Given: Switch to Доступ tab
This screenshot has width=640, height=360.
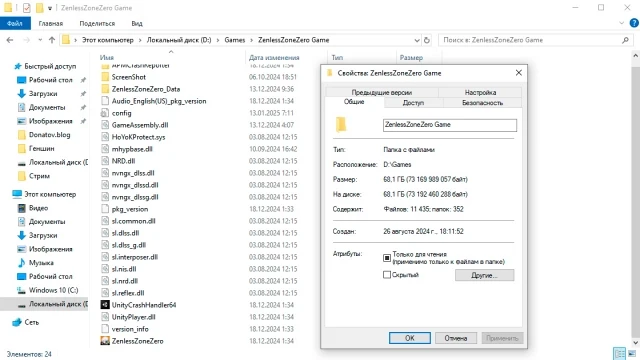Looking at the screenshot, I should click(x=413, y=103).
